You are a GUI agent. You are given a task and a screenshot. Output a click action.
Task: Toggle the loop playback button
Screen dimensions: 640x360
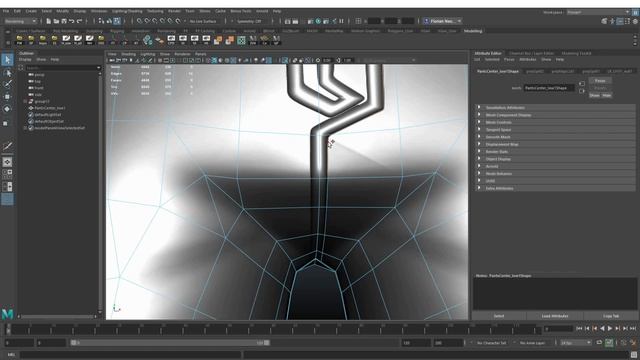(x=599, y=343)
